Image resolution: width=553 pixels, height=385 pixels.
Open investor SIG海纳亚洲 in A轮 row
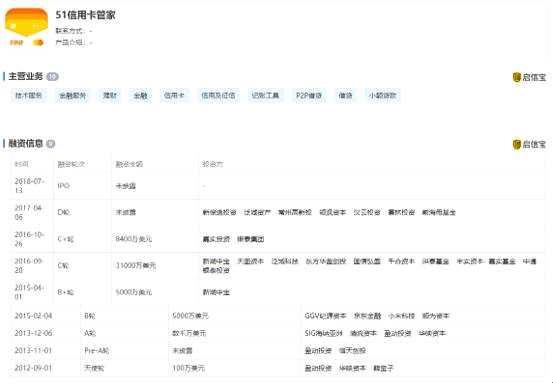pos(323,333)
